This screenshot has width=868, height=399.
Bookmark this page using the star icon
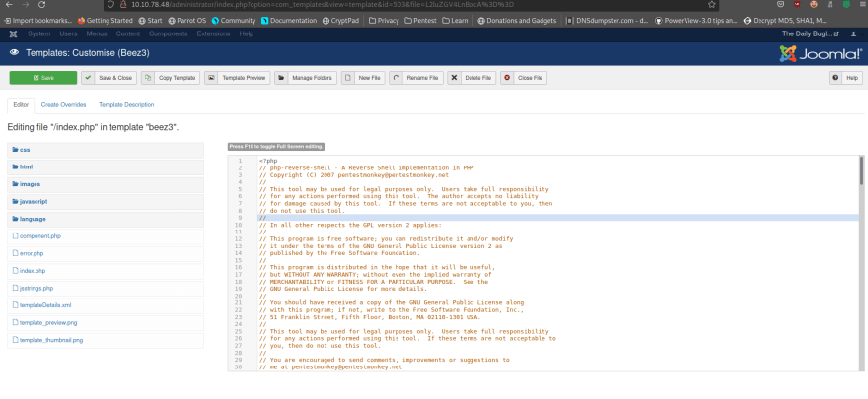pos(711,4)
